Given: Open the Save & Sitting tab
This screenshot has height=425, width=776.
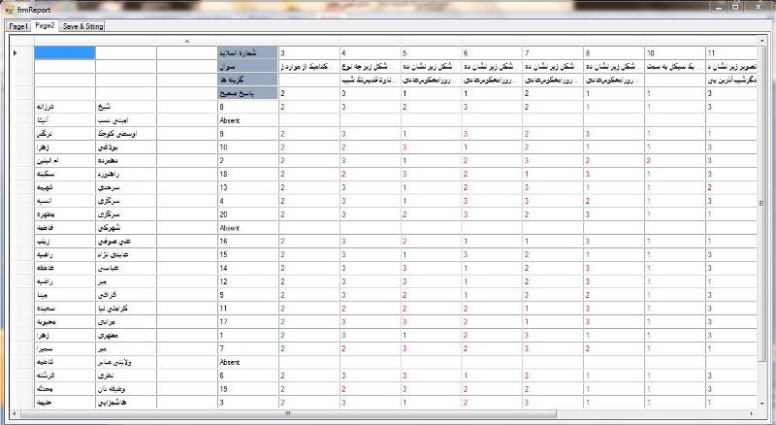Looking at the screenshot, I should coord(83,26).
